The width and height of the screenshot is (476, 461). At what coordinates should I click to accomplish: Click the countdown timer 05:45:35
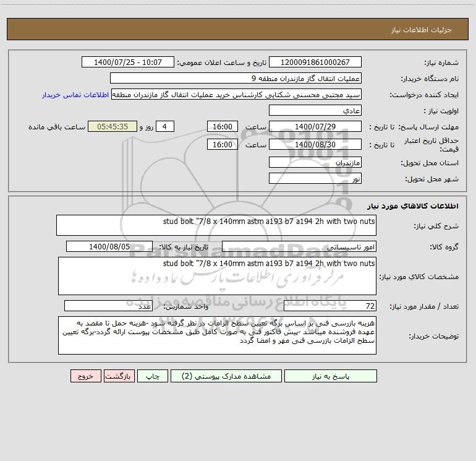click(113, 126)
